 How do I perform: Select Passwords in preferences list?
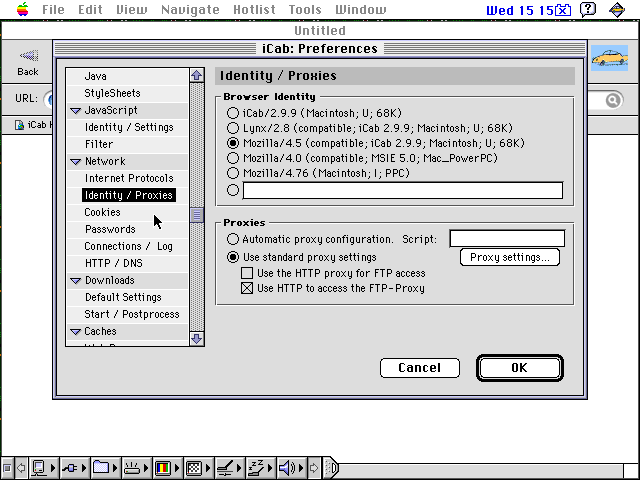click(110, 229)
